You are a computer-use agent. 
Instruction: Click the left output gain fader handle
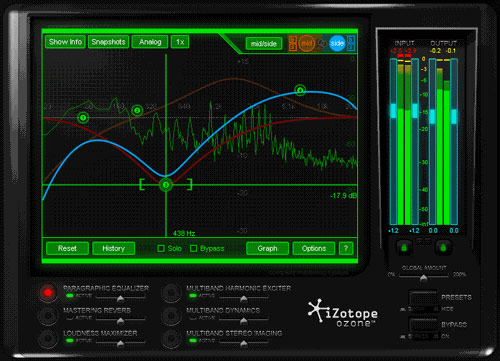432,117
